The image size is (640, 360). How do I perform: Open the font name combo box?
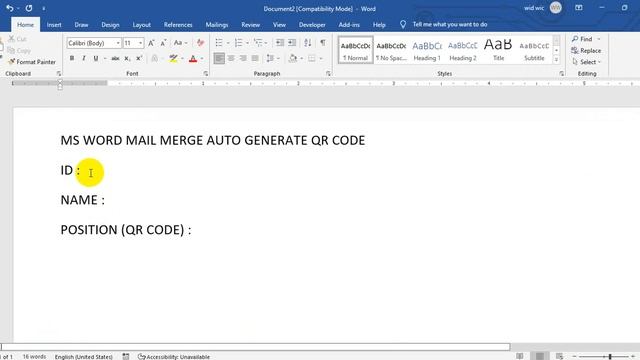tap(94, 43)
